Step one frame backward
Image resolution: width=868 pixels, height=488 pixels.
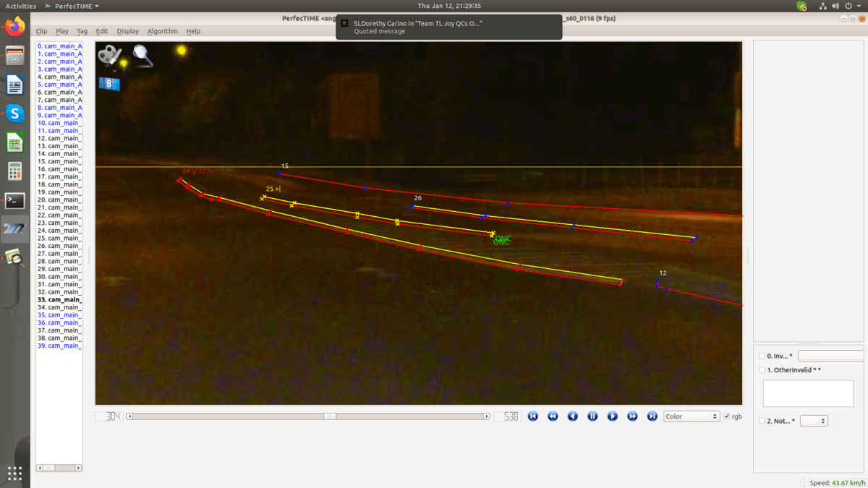tap(573, 416)
